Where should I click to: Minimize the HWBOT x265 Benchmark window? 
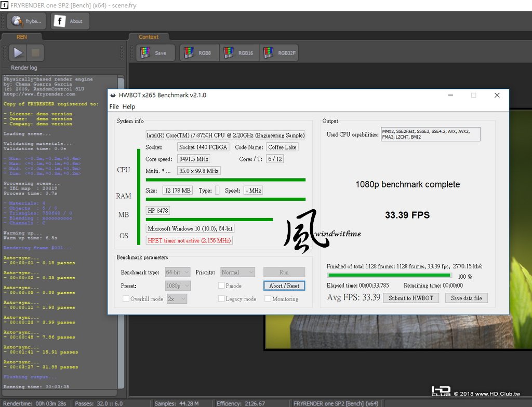pyautogui.click(x=450, y=96)
